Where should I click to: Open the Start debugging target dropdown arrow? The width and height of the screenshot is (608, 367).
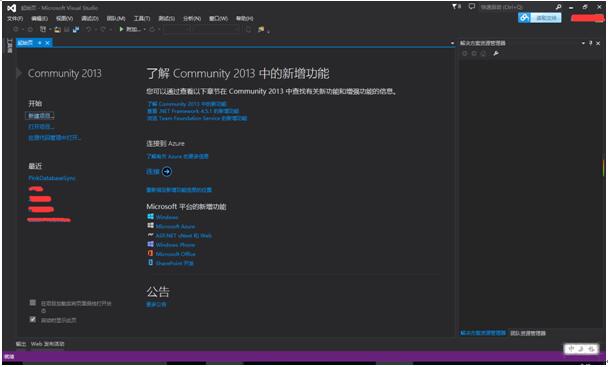coord(144,29)
